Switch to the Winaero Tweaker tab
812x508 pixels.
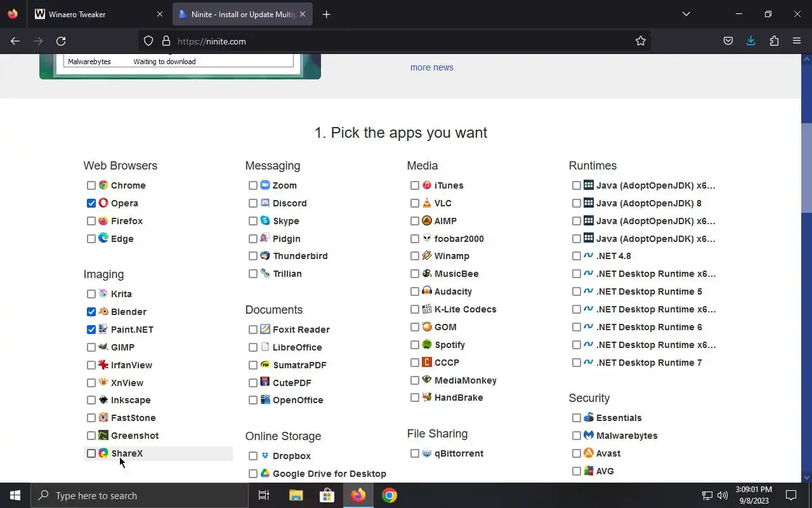pyautogui.click(x=100, y=14)
